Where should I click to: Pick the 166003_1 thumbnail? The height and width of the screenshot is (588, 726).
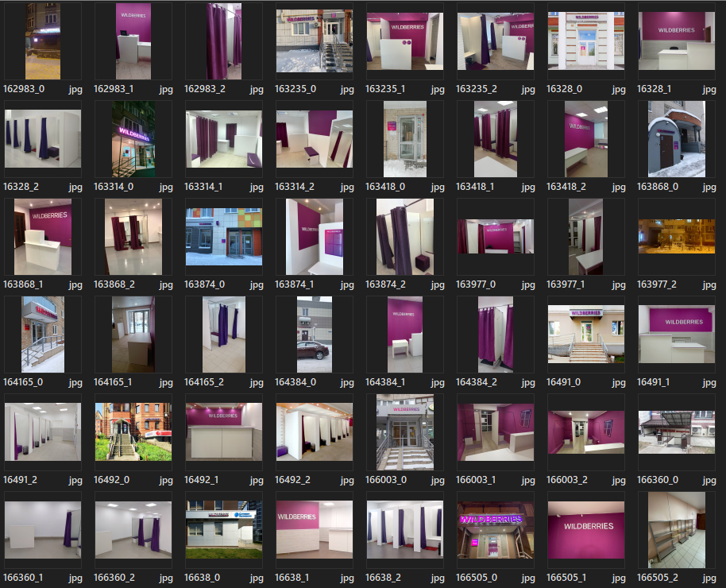496,432
